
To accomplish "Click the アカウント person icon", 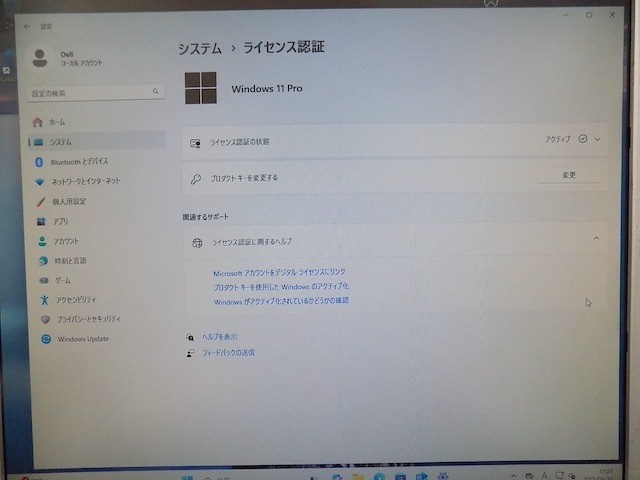I will tap(42, 241).
